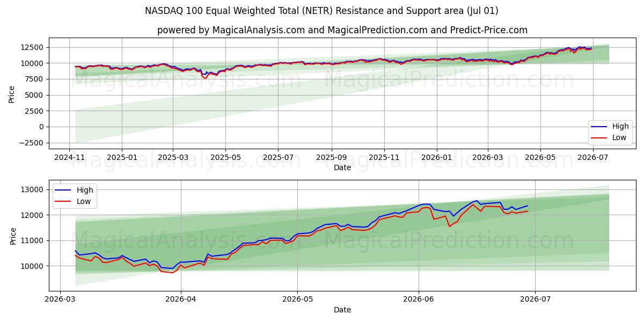
Task: Click the 2025-09 tick label
Action: (331, 157)
